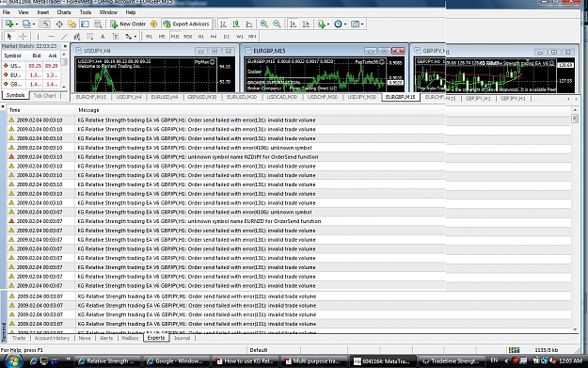
Task: Toggle chart Auto Scroll
Action: click(x=294, y=24)
